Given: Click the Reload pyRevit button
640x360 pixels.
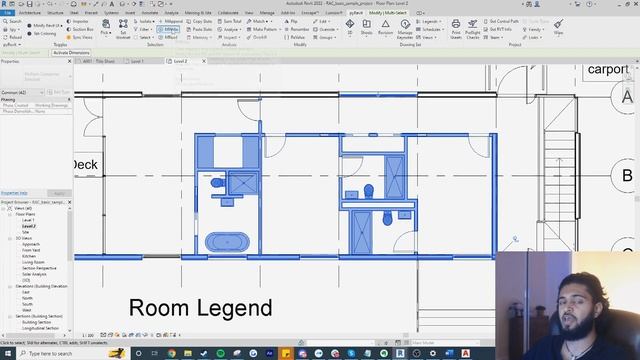Looking at the screenshot, I should point(12,37).
